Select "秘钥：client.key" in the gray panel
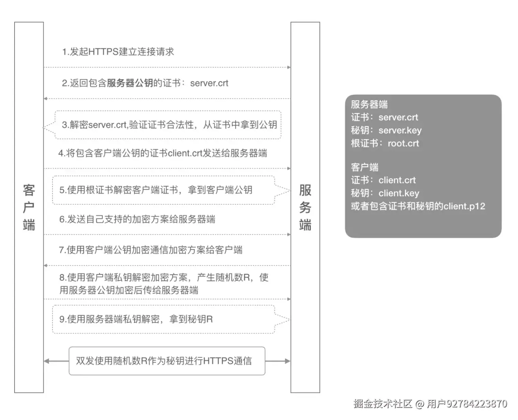 click(x=385, y=193)
